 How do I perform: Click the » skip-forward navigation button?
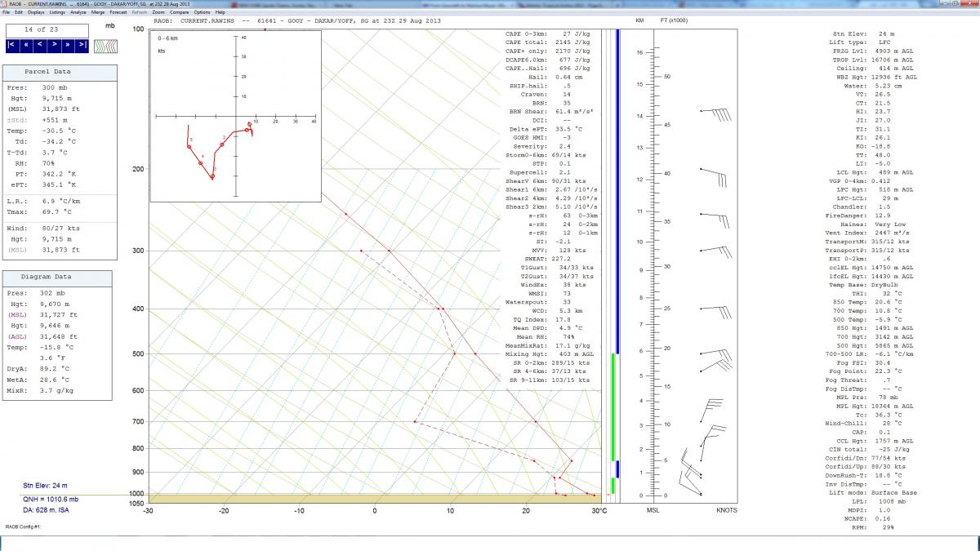[68, 46]
